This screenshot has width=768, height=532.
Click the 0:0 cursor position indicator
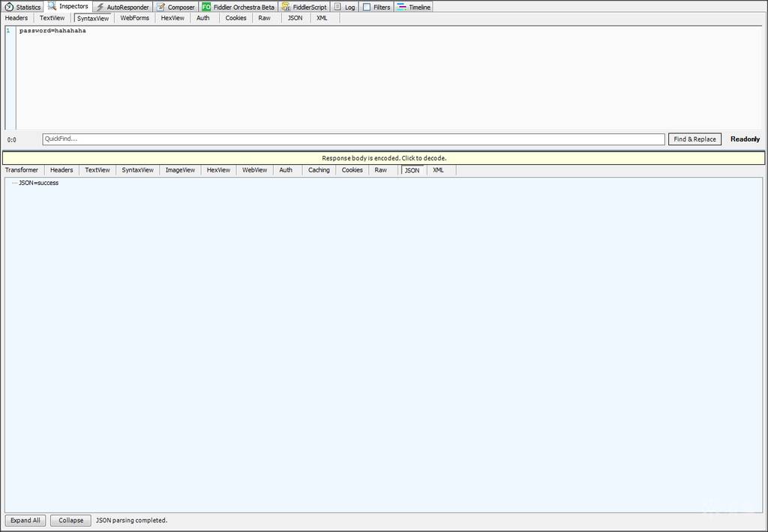tap(12, 140)
